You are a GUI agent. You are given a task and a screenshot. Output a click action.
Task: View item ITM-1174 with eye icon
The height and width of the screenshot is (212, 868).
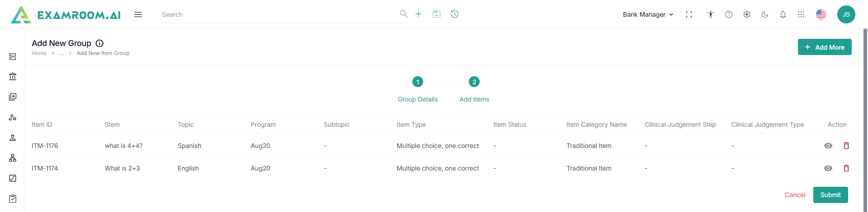tap(828, 168)
